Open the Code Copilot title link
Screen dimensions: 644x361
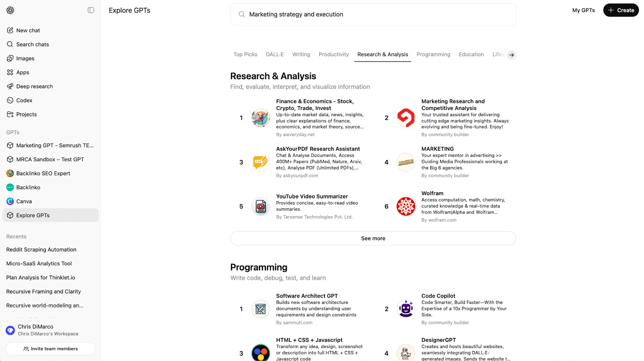pos(438,296)
